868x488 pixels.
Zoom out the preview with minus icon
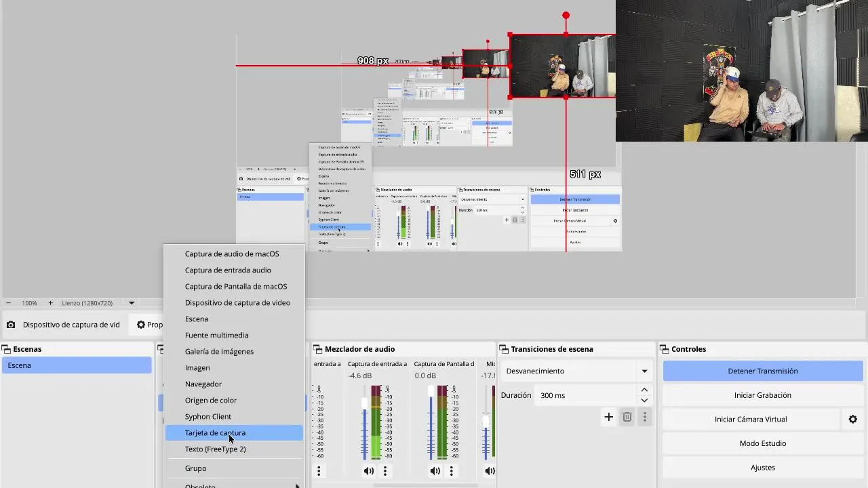click(x=8, y=303)
